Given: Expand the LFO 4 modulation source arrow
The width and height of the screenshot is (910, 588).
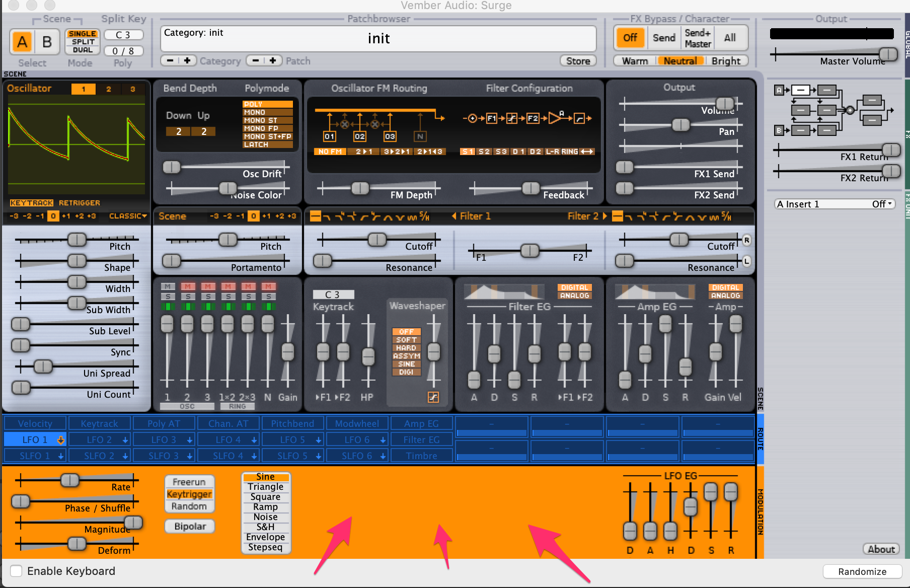Looking at the screenshot, I should tap(254, 440).
